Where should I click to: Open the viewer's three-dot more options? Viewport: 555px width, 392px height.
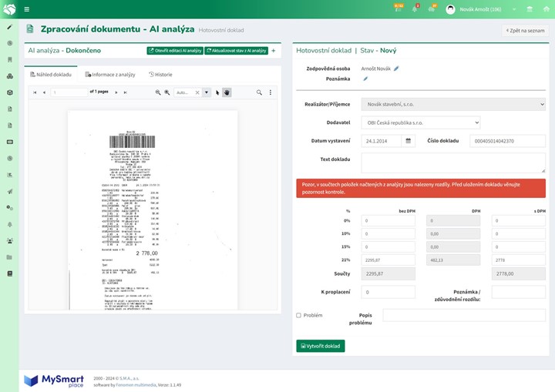271,92
